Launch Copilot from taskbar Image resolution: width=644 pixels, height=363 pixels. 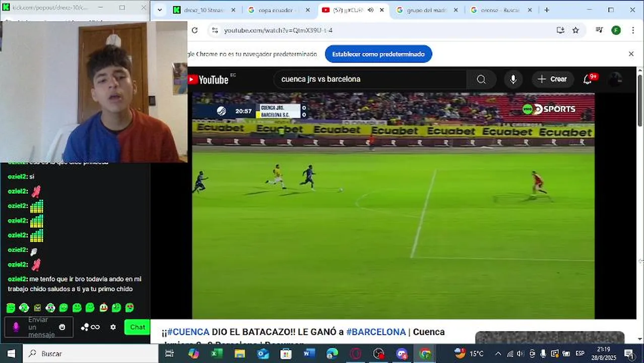pos(194,353)
